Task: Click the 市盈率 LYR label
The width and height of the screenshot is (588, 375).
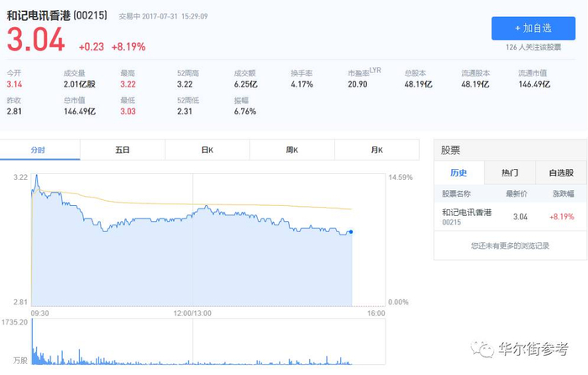Action: [x=364, y=72]
